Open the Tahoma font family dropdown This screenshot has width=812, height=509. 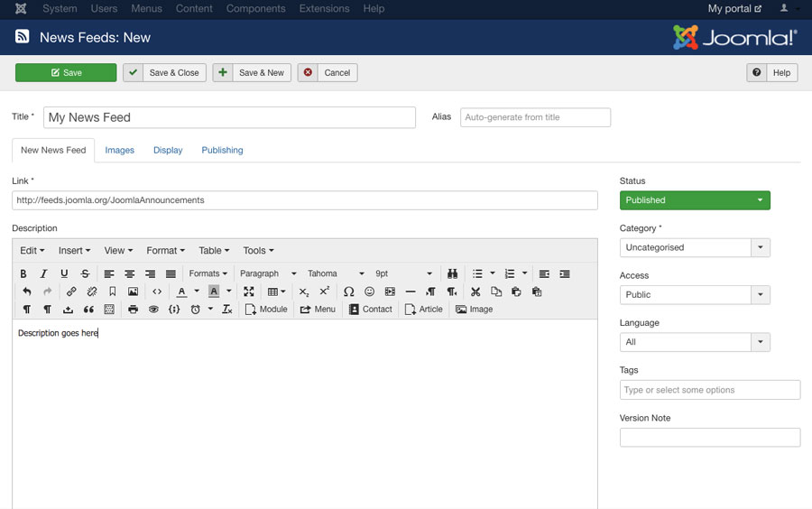(336, 273)
